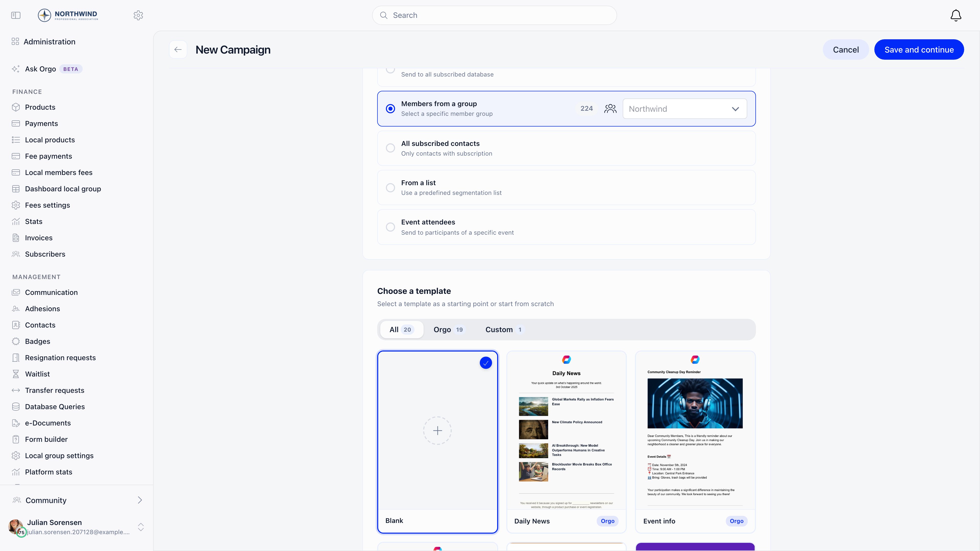Click the Ask Orgo sparkle icon
Viewport: 980px width, 551px height.
(16, 69)
